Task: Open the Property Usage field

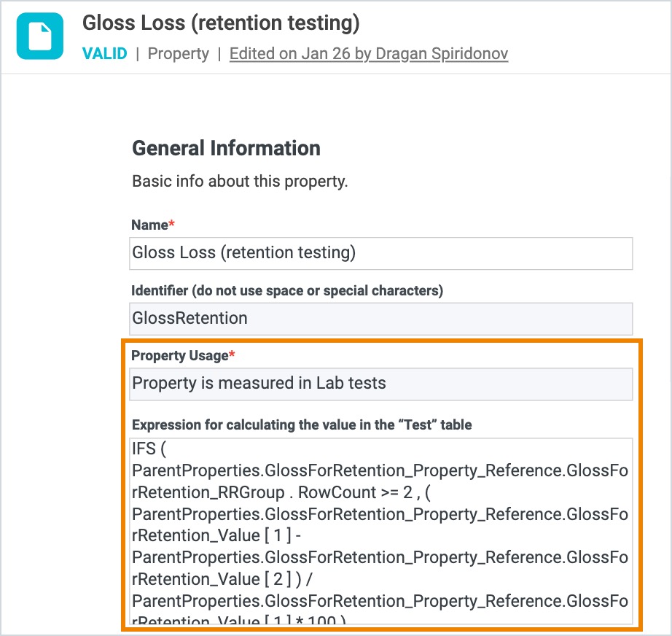Action: point(380,383)
